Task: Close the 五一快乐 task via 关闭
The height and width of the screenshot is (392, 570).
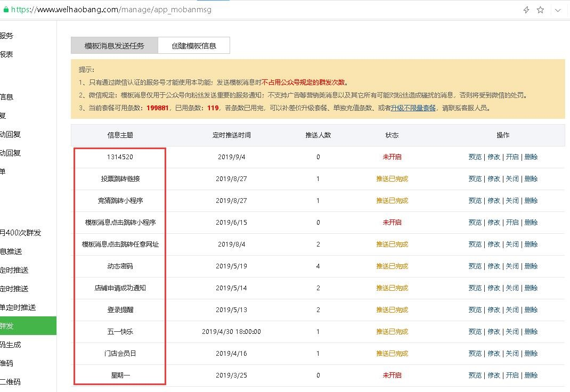Action: pyautogui.click(x=512, y=331)
